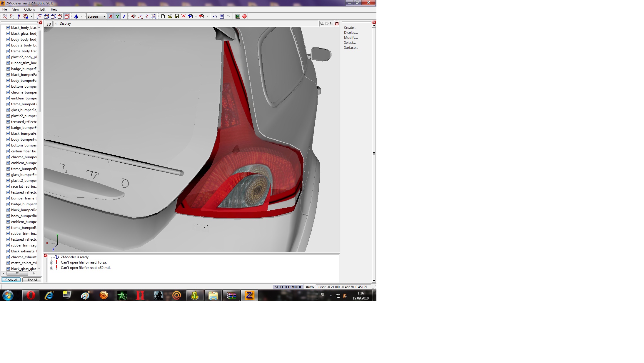This screenshot has height=363, width=644.
Task: Uncheck the chrome_exhaust object checkbox
Action: tap(8, 257)
